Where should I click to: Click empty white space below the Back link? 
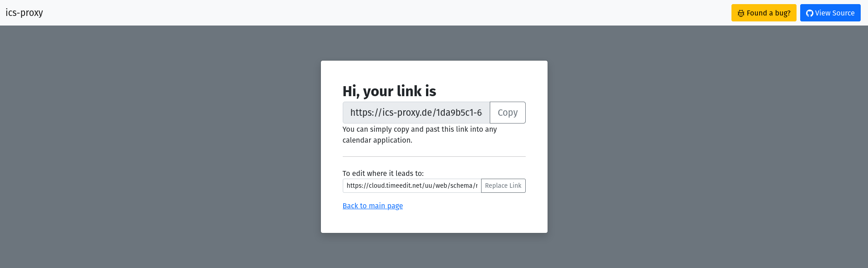pos(434,222)
